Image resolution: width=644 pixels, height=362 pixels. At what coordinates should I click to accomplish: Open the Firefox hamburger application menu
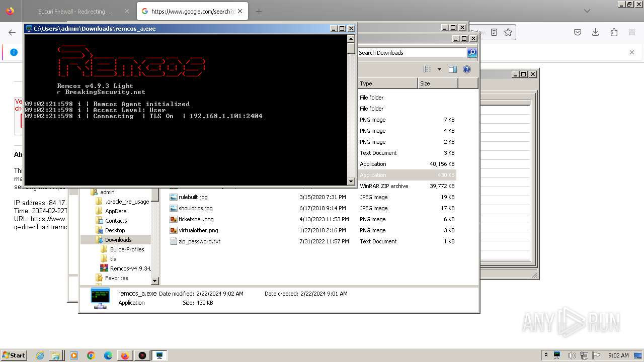tap(632, 32)
